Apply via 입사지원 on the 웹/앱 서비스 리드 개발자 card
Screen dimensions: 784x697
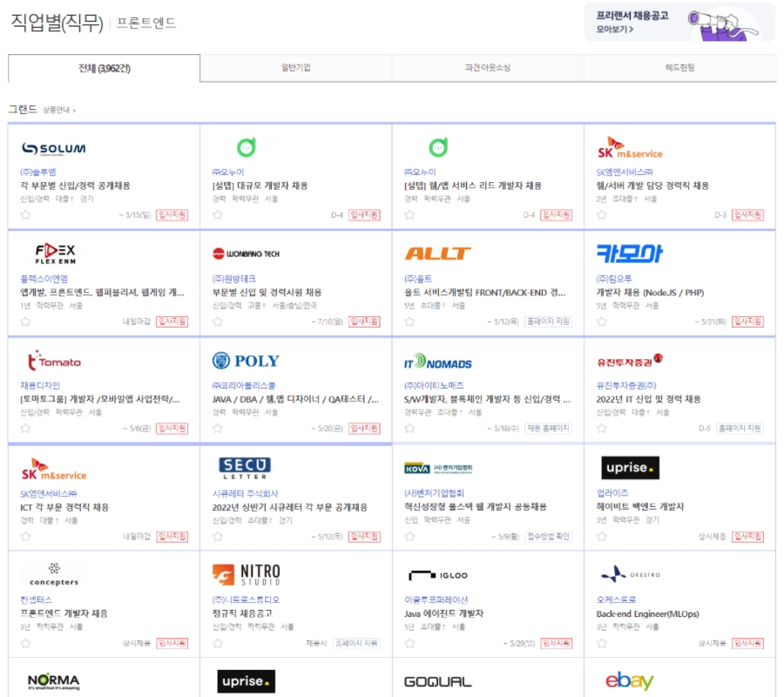[x=556, y=215]
